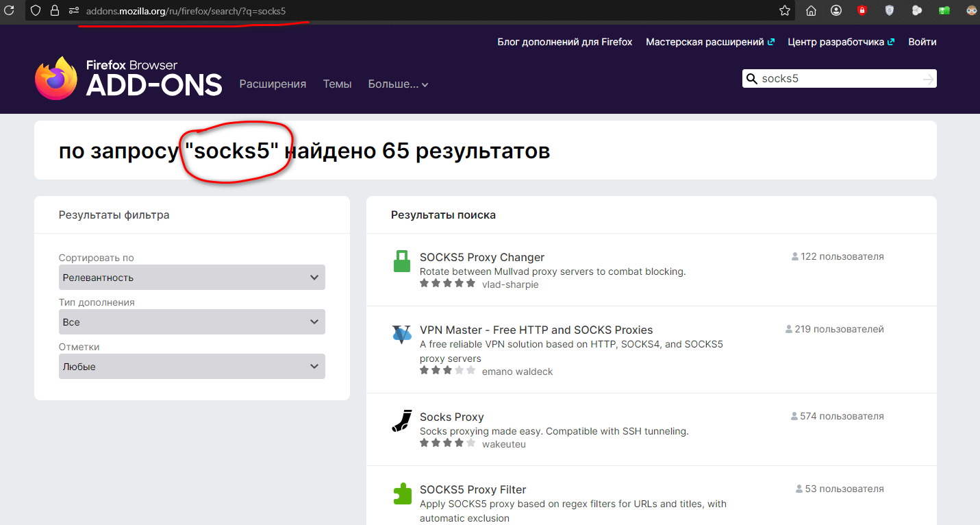View site security via the padlock icon
The height and width of the screenshot is (525, 980).
55,10
